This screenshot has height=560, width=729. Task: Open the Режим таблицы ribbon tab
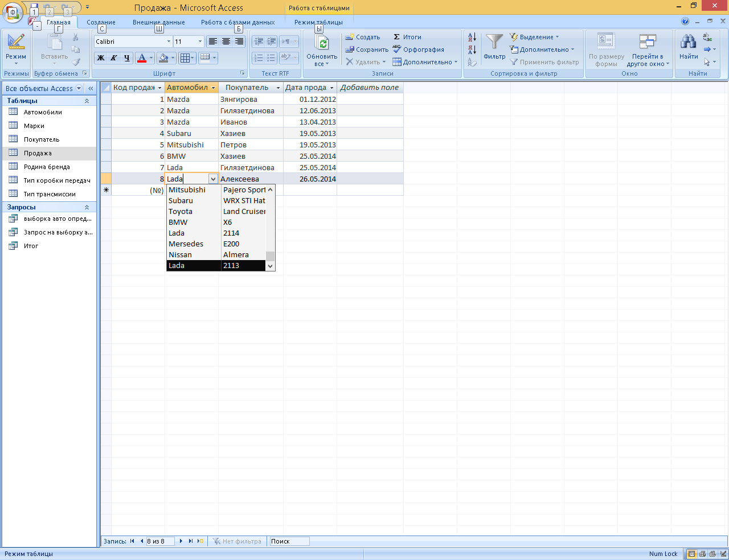click(318, 22)
